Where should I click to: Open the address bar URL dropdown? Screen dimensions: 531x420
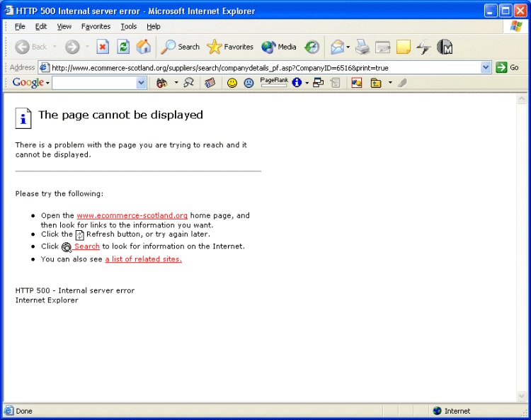point(486,67)
